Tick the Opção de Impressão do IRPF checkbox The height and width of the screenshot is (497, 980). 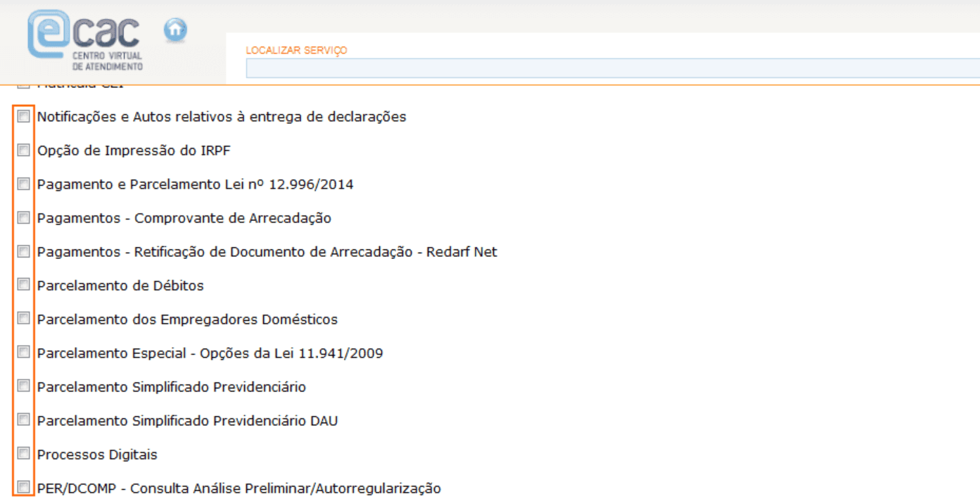(24, 150)
